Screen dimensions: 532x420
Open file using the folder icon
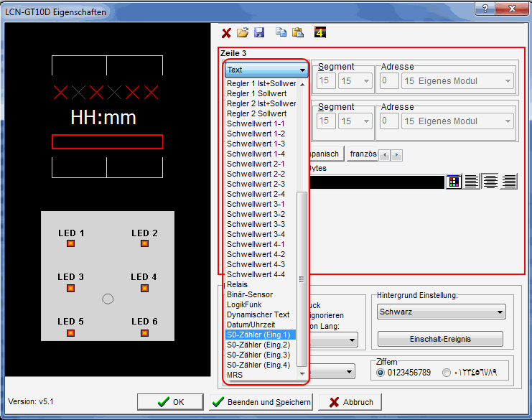click(243, 33)
